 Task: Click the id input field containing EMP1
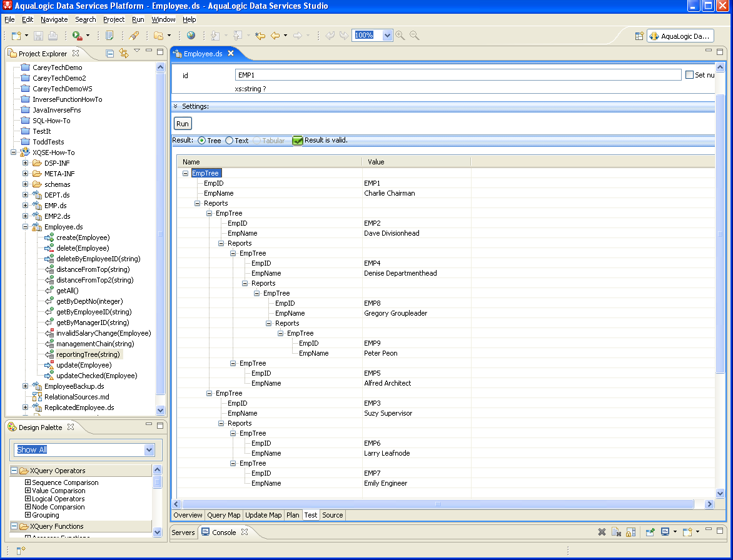coord(458,75)
